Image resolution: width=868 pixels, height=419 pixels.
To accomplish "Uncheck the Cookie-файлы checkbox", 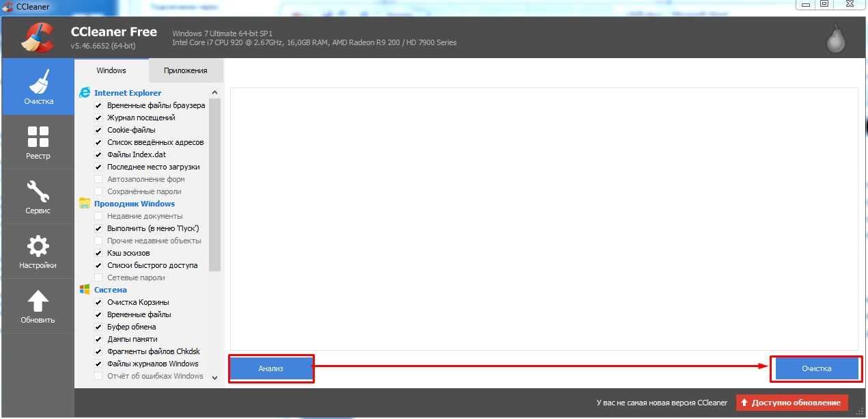I will 98,130.
